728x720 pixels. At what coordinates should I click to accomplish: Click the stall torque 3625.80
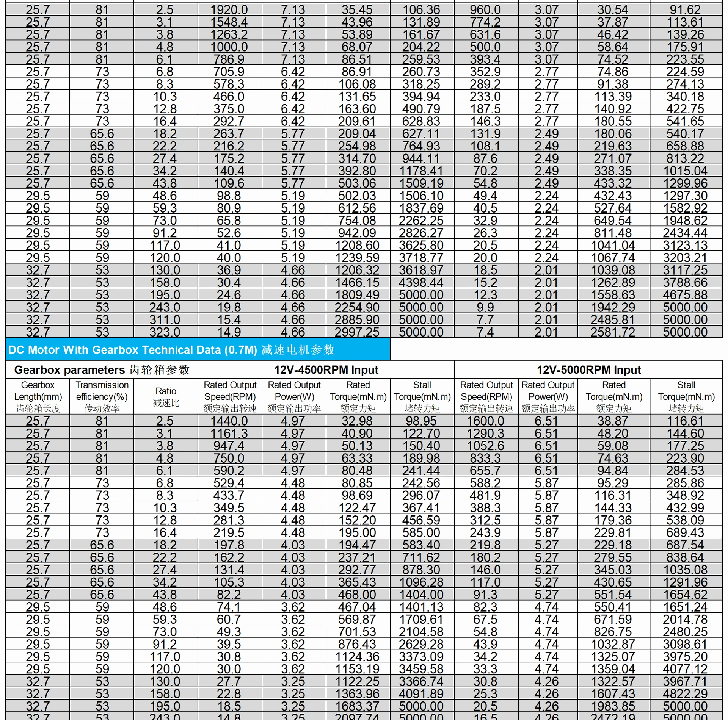point(421,245)
